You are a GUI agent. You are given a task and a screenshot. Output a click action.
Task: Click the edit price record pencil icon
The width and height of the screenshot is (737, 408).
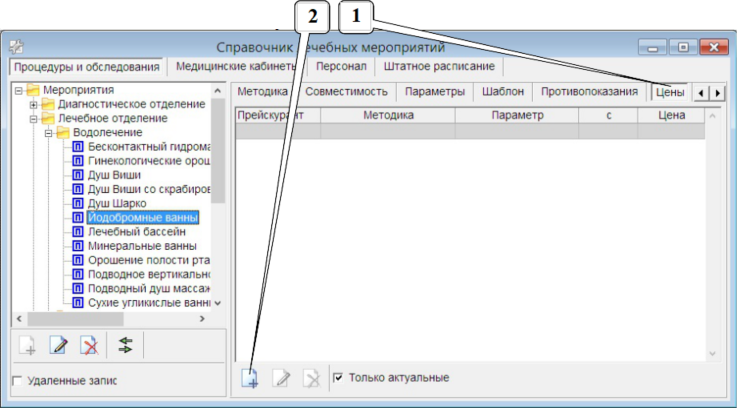click(x=282, y=378)
